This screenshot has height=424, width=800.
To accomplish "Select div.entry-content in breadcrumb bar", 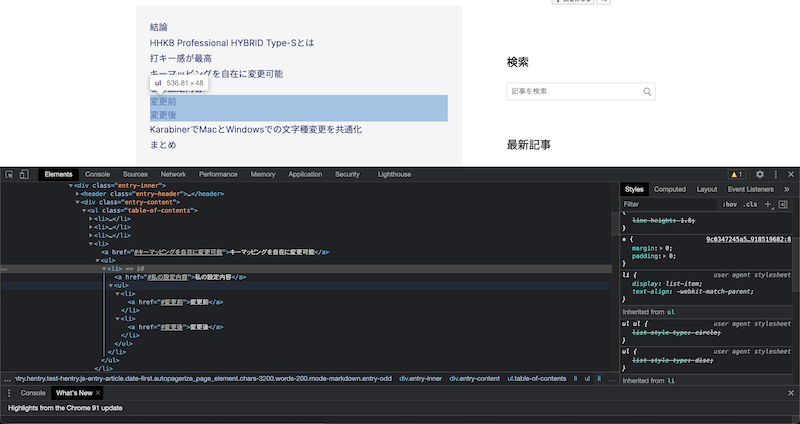I will pyautogui.click(x=474, y=379).
